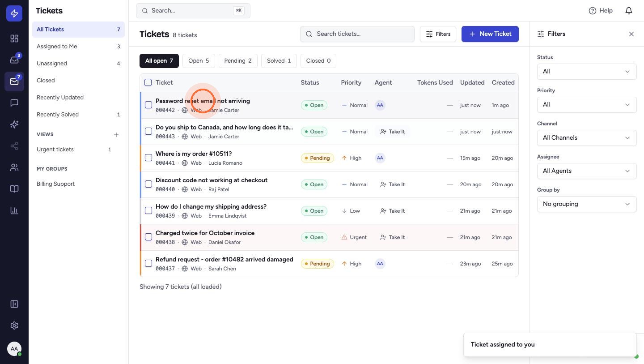Open the AI sparkle icon in sidebar

(x=14, y=124)
